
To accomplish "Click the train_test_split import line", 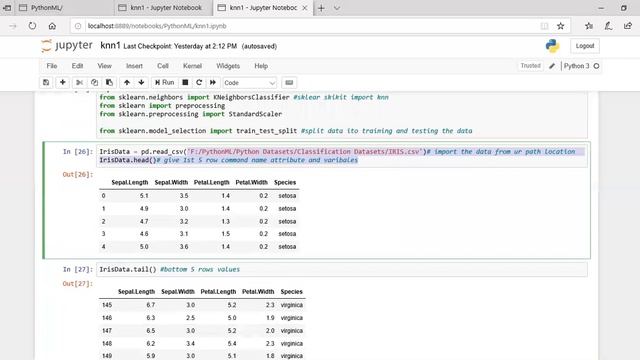I will tap(286, 131).
